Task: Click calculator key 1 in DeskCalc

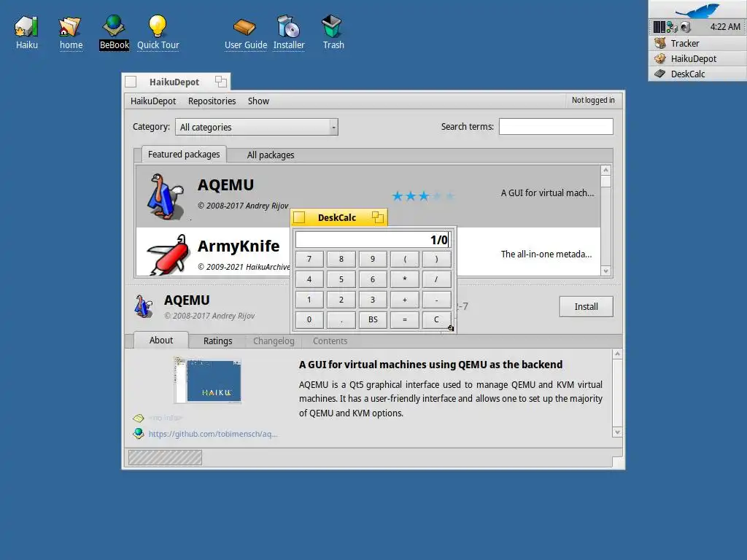Action: pos(309,300)
